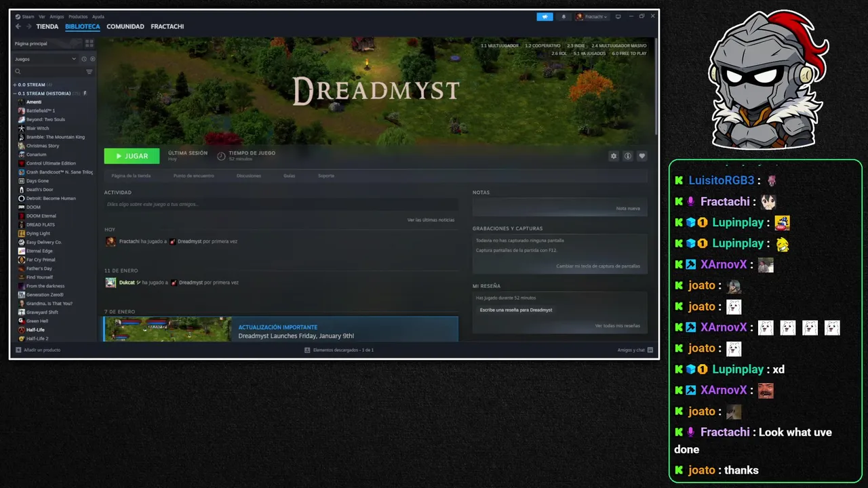
Task: Click the dynamic collection lightning icon
Action: (85, 94)
